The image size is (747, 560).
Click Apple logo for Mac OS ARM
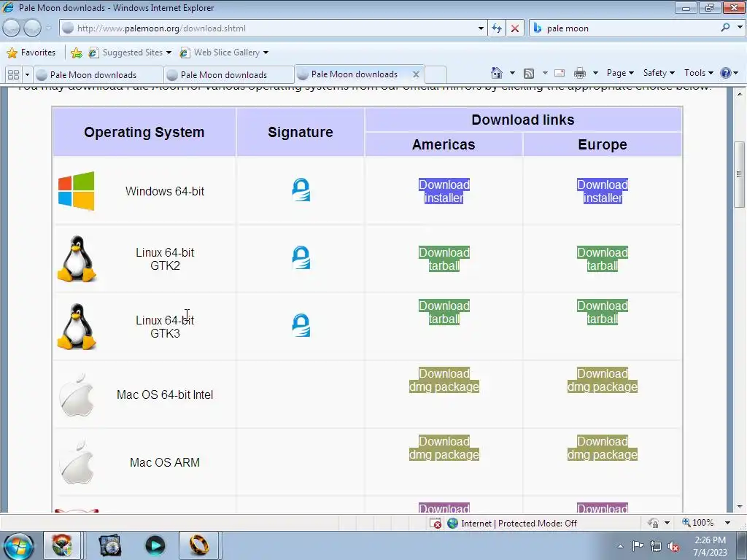[x=76, y=462]
